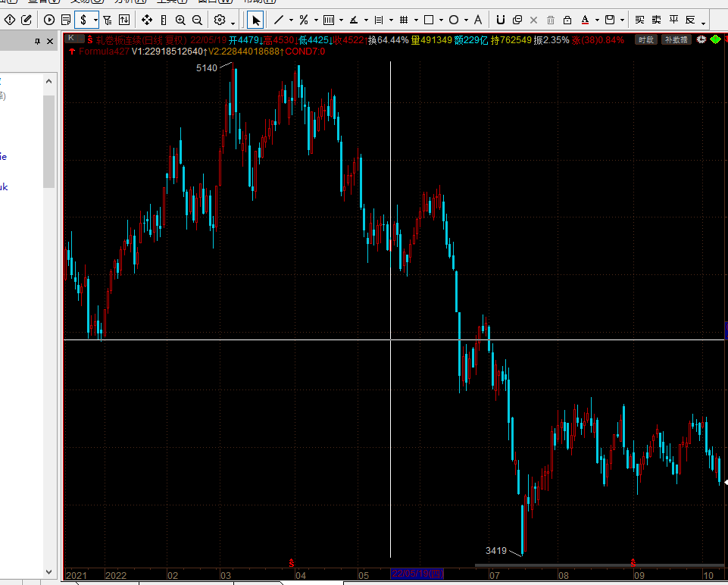728x585 pixels.
Task: Open the edit note pencil tool
Action: click(27, 20)
